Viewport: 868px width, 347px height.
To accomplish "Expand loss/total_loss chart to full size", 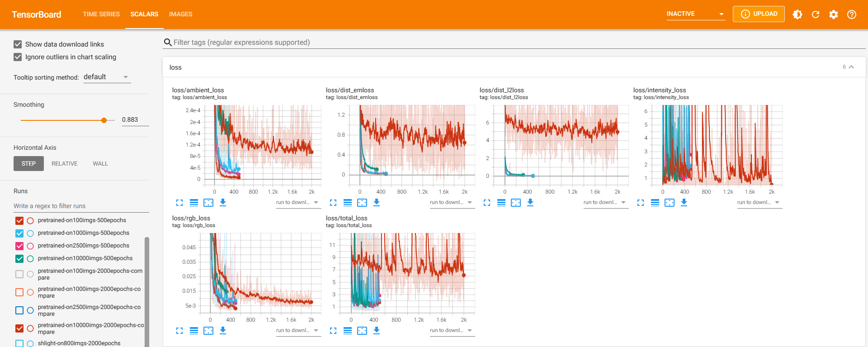I will pos(333,331).
